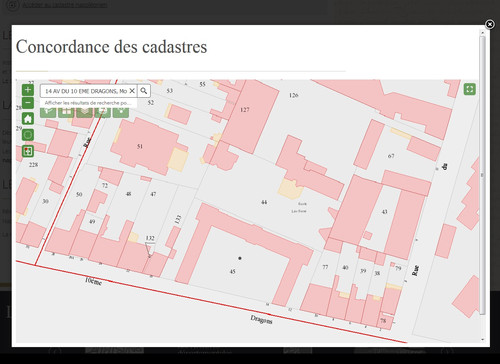Viewport: 500px width, 364px height.
Task: Open the layers list tool
Action: (x=85, y=112)
